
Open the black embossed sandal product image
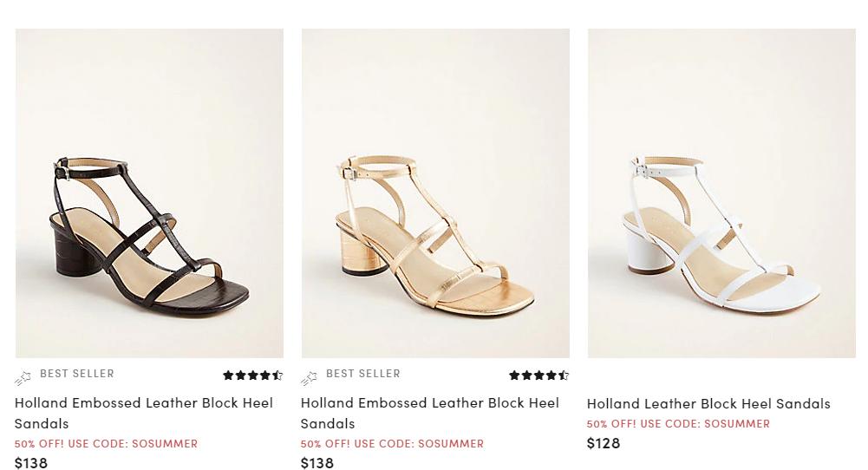[149, 193]
